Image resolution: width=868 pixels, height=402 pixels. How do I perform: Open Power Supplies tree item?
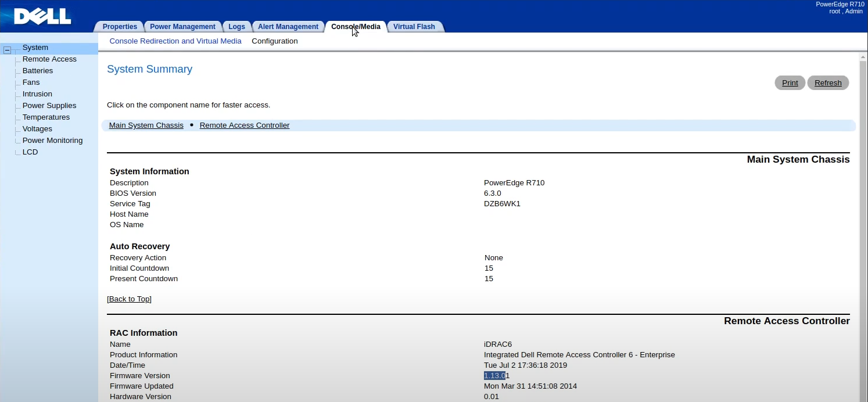pos(49,106)
